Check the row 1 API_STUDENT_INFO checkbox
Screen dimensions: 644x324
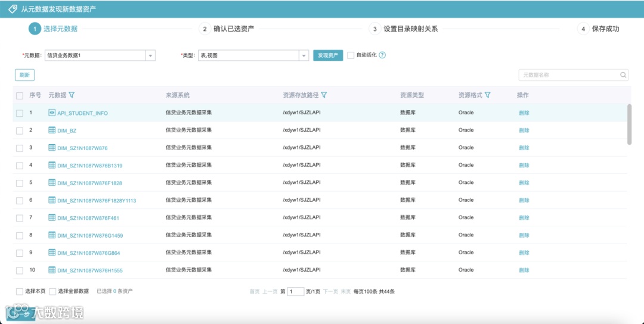pos(19,113)
